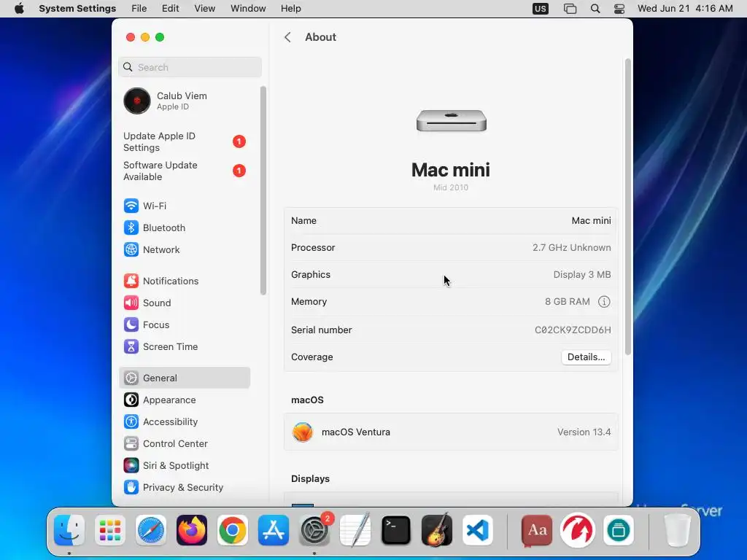The height and width of the screenshot is (560, 747).
Task: Select General in the sidebar
Action: coord(185,378)
